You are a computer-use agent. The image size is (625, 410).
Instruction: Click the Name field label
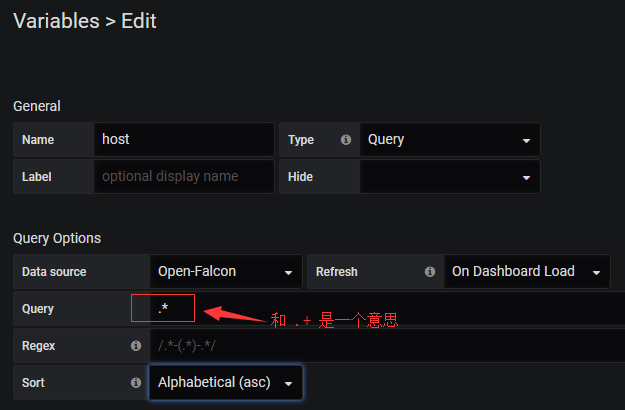coord(38,140)
